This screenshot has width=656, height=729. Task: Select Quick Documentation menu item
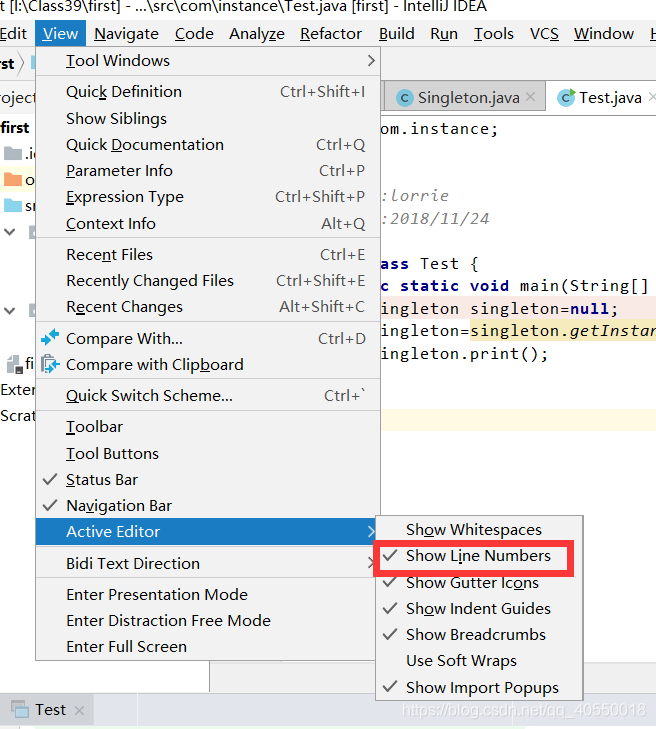pyautogui.click(x=208, y=145)
